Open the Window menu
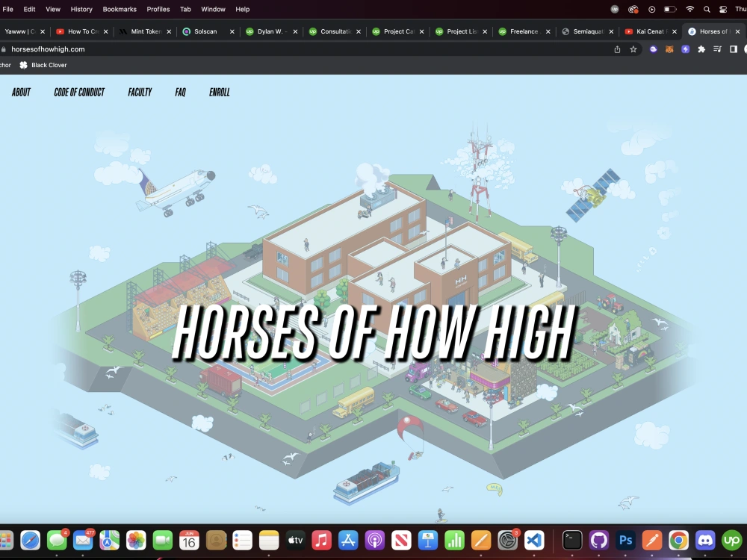Screen dimensions: 747x560 213,9
